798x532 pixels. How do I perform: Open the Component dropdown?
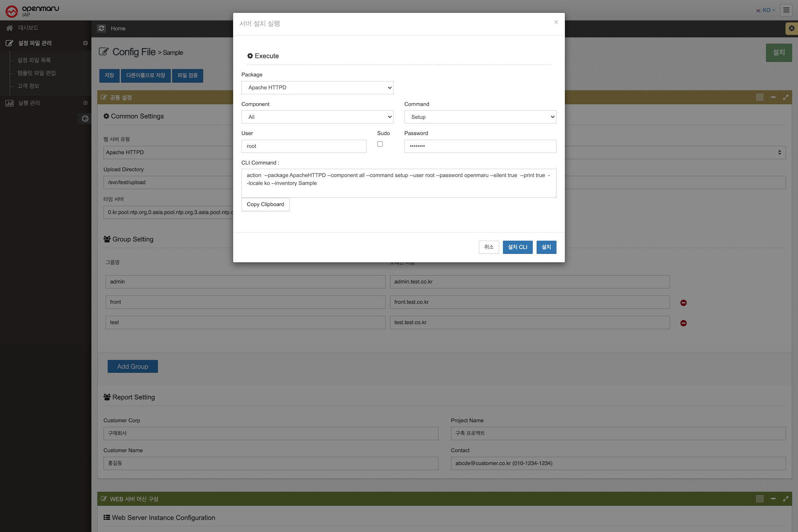tap(317, 117)
